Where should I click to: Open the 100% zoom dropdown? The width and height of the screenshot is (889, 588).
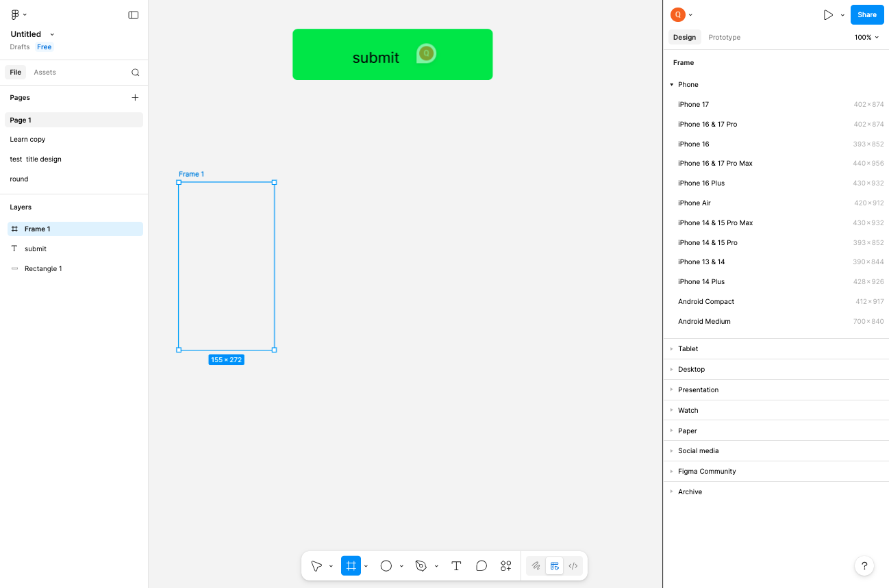866,38
